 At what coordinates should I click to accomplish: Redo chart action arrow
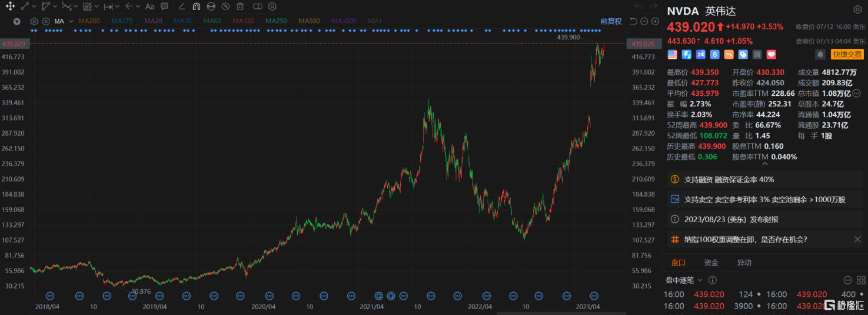tap(653, 6)
